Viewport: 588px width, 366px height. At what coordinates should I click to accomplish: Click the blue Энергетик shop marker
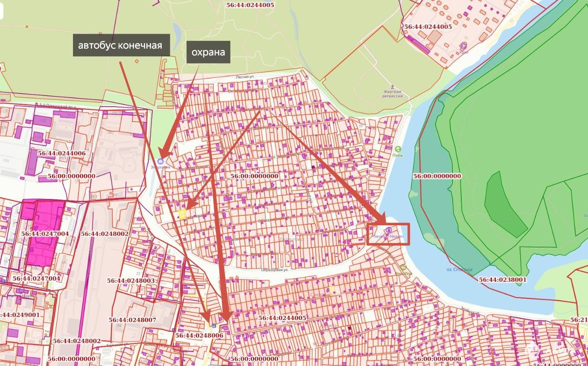160,161
